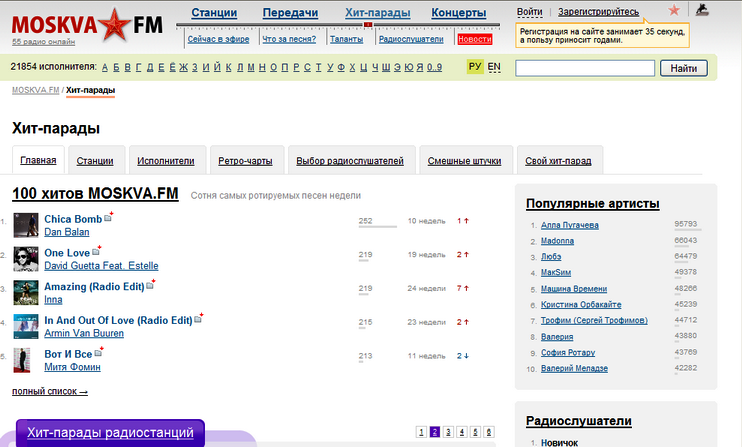
Task: Select the Станции tab under Хит-парады
Action: coord(95,161)
